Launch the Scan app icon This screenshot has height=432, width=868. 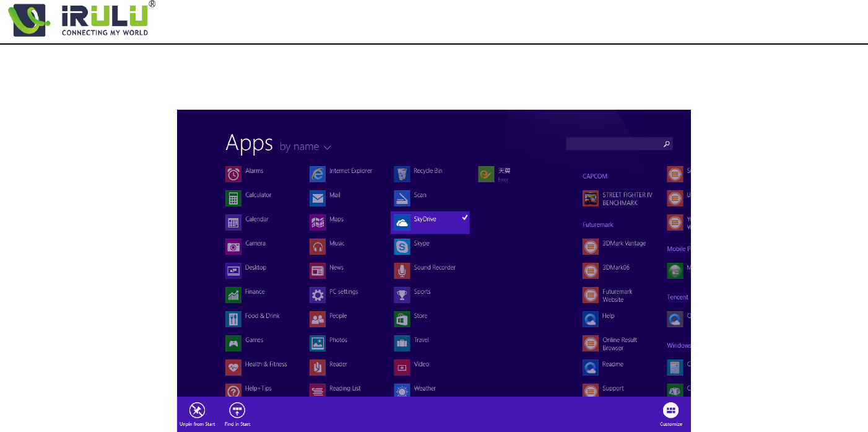click(402, 198)
